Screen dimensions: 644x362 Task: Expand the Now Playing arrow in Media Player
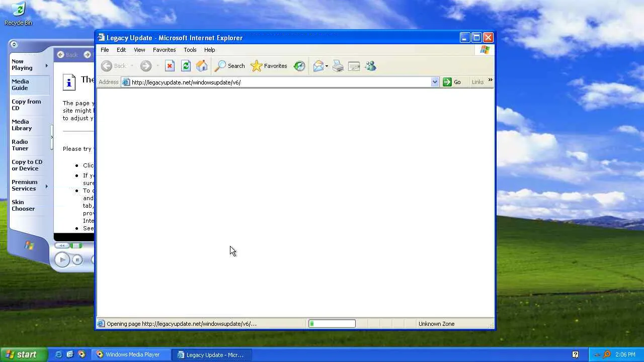coord(47,65)
